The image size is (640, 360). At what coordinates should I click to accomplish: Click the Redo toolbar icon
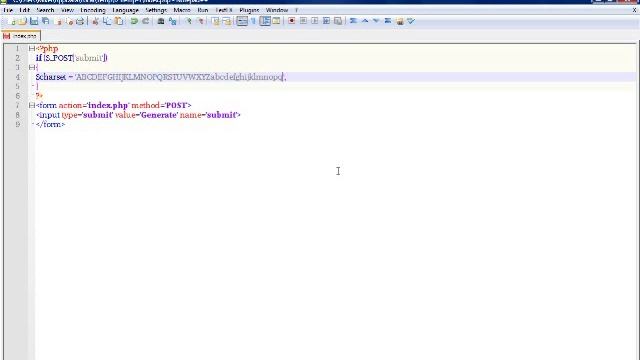point(145,21)
